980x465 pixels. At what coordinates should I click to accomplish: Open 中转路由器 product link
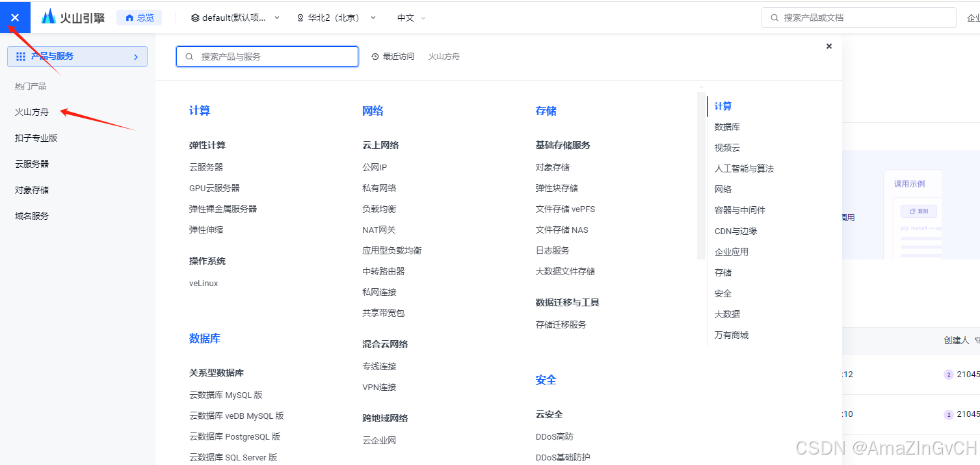pos(384,271)
